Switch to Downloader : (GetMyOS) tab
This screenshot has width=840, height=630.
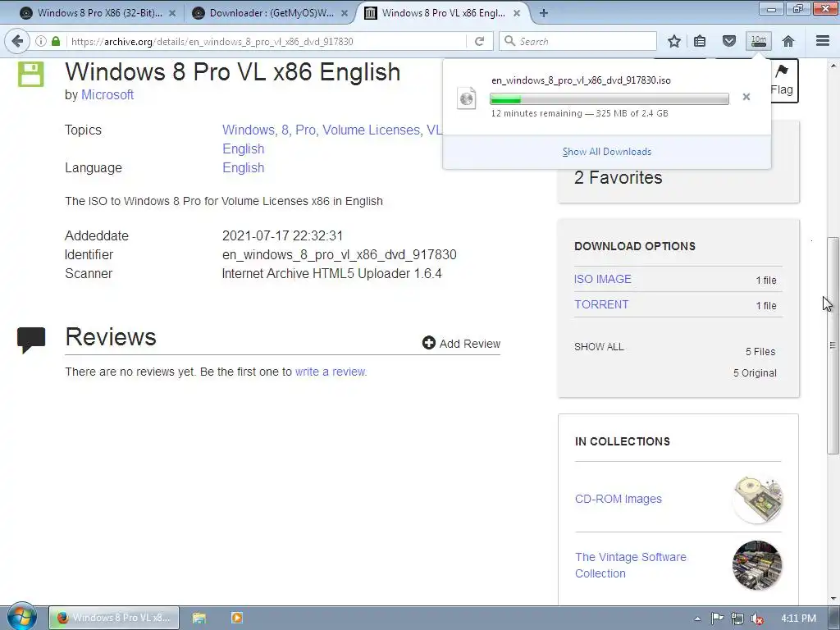point(271,13)
